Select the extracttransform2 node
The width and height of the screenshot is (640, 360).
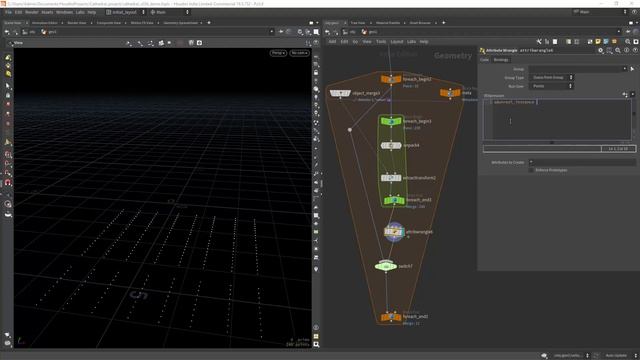coord(391,178)
